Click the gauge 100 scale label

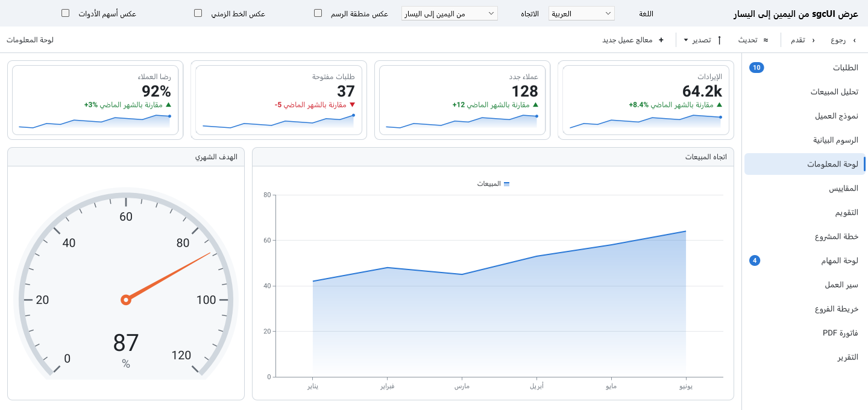pos(206,300)
